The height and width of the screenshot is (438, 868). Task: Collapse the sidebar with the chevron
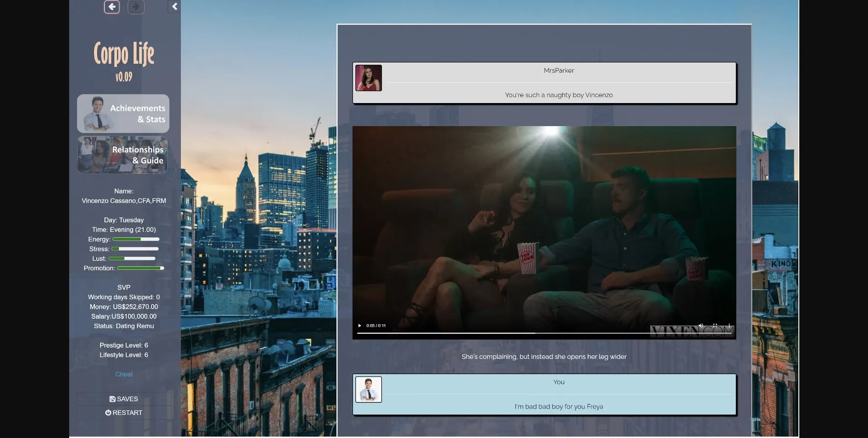point(175,7)
